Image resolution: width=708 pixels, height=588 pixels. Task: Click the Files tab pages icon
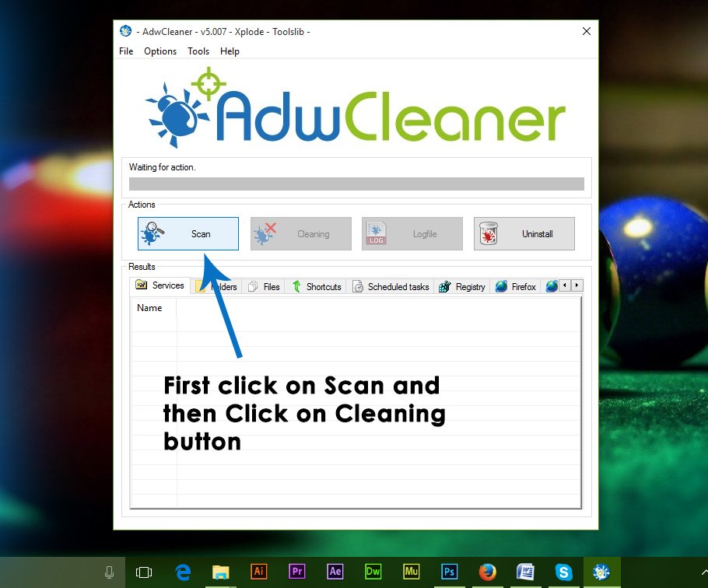[253, 286]
